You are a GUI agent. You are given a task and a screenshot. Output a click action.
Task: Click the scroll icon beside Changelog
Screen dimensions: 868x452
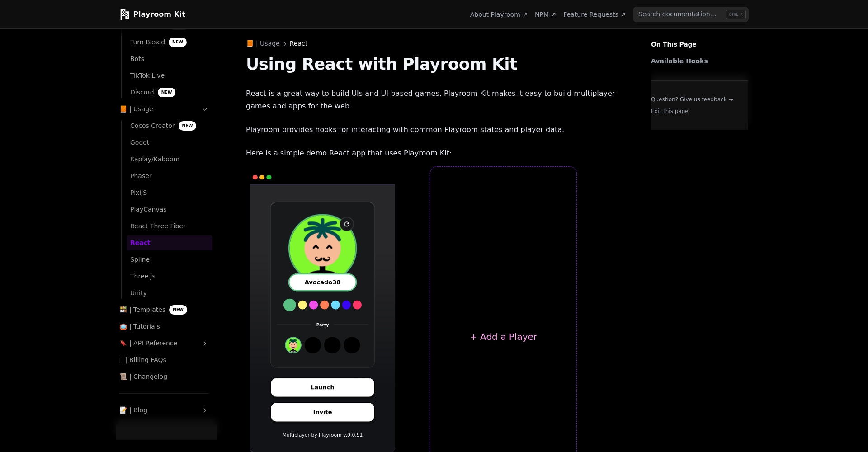[123, 377]
